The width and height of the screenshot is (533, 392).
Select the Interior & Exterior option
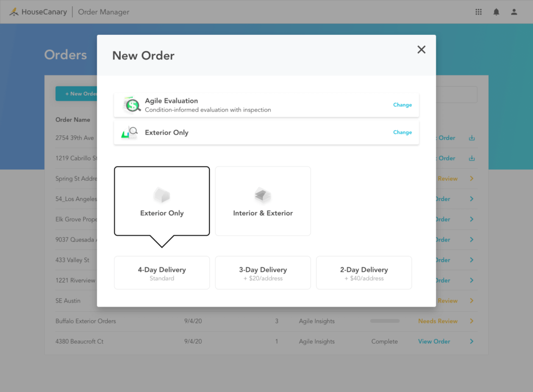(263, 201)
